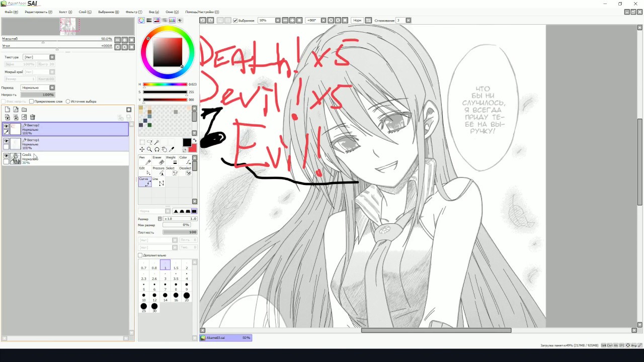Select the Eraser vector tool
644x362 pixels.
click(x=158, y=160)
